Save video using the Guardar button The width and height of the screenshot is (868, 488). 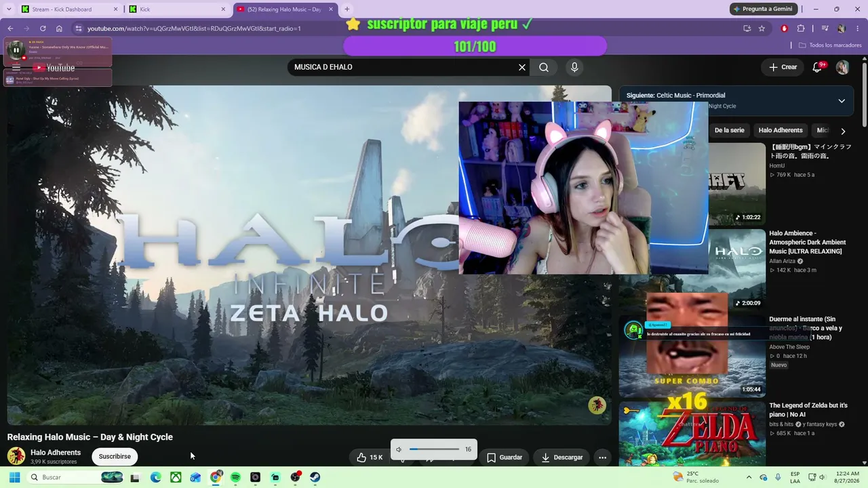coord(505,457)
